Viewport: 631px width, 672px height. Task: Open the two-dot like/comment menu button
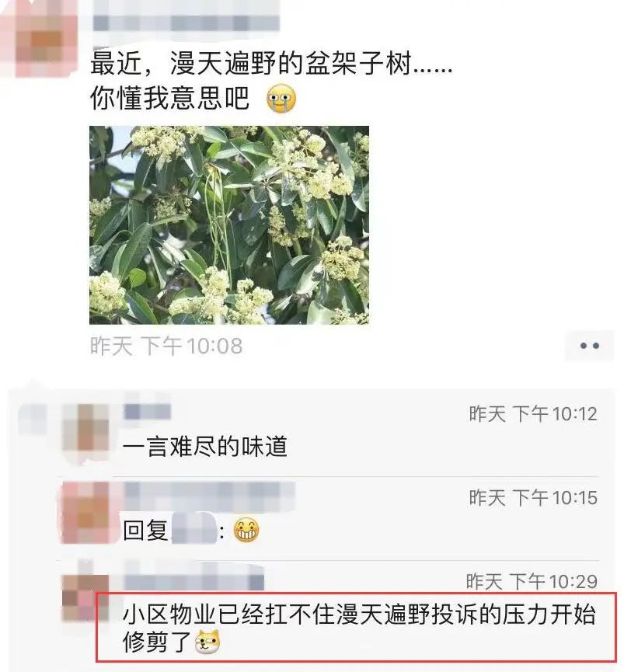pos(589,346)
